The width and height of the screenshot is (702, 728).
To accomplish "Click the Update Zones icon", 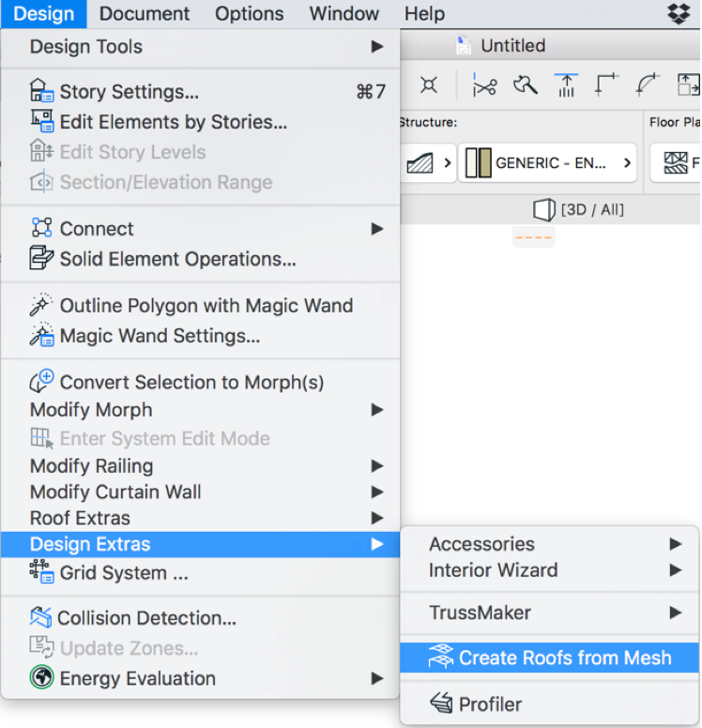I will 41,646.
